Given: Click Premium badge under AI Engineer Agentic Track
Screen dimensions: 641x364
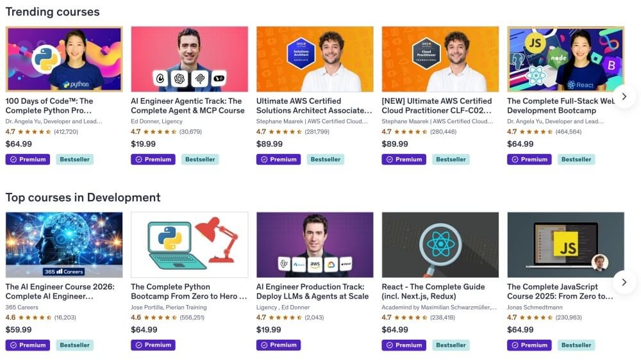Looking at the screenshot, I should [153, 160].
